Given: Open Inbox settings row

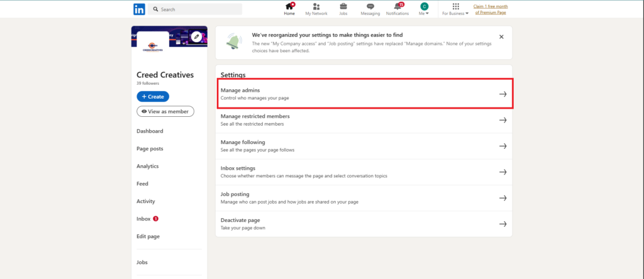Looking at the screenshot, I should (364, 172).
